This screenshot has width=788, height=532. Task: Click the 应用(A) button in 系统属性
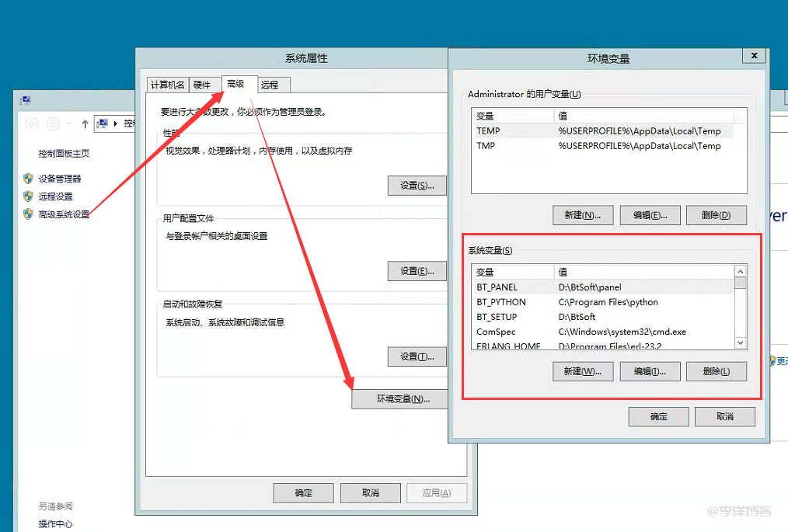438,492
